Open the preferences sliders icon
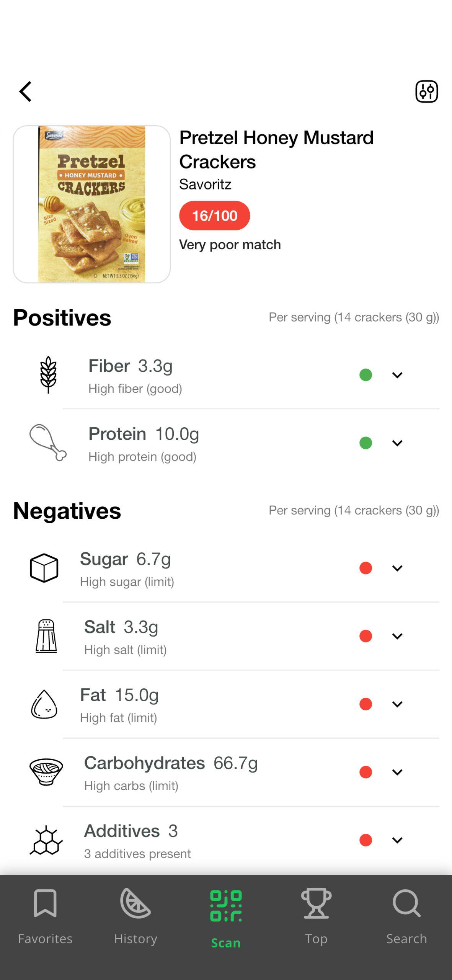The width and height of the screenshot is (452, 980). pos(426,91)
